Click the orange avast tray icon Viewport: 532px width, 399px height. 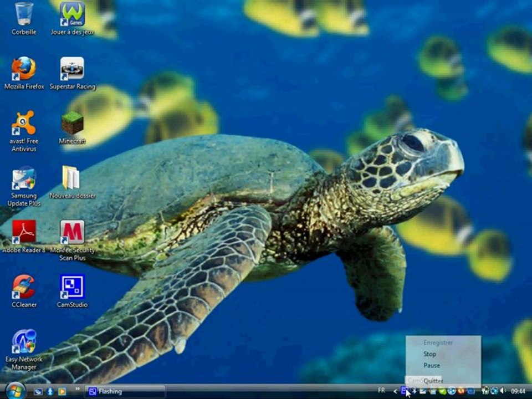461,391
